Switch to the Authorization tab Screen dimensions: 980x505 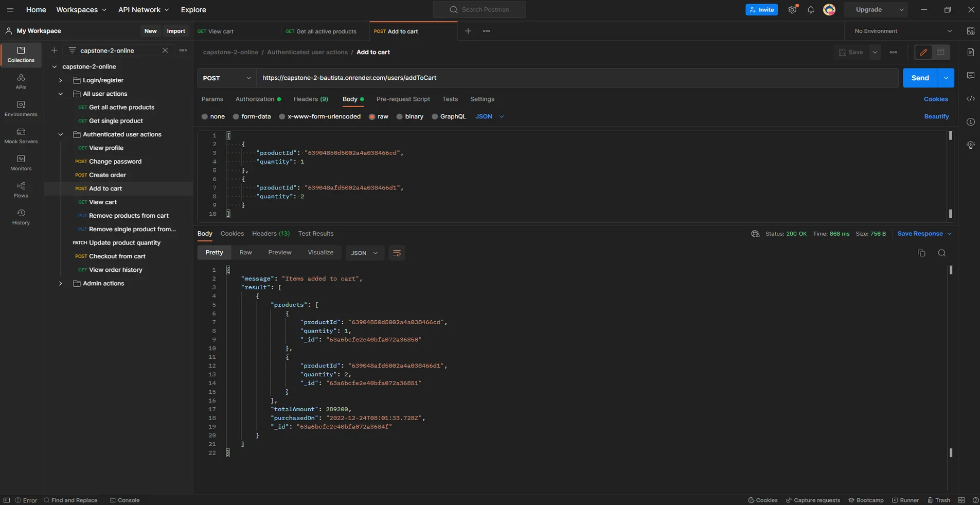255,99
